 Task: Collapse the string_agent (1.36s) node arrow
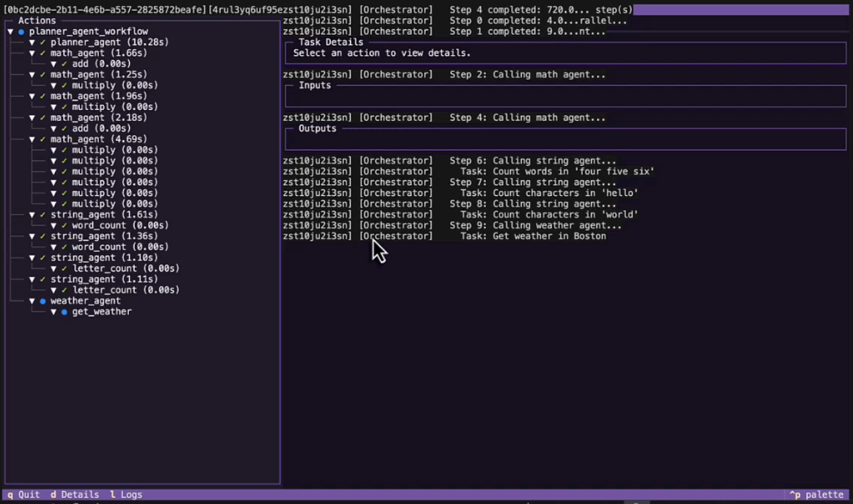pyautogui.click(x=32, y=236)
